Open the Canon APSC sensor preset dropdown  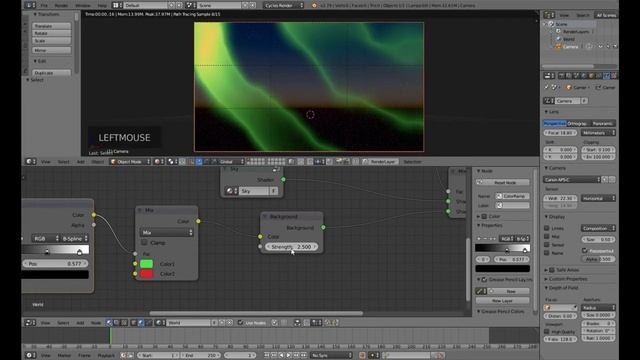(x=572, y=180)
